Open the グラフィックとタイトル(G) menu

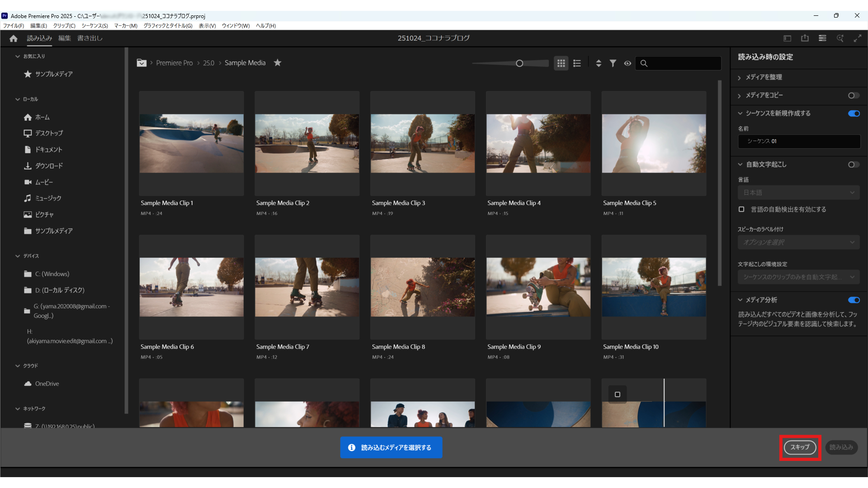(x=168, y=26)
